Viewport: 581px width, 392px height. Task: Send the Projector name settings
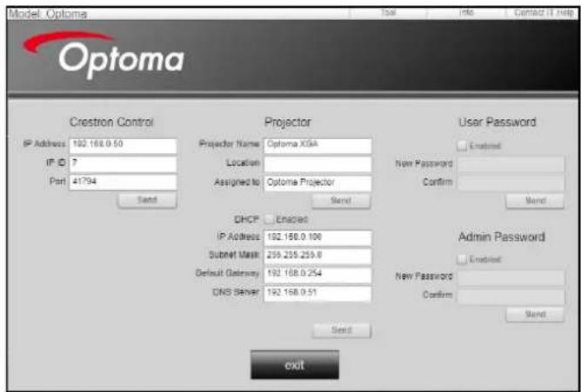341,201
